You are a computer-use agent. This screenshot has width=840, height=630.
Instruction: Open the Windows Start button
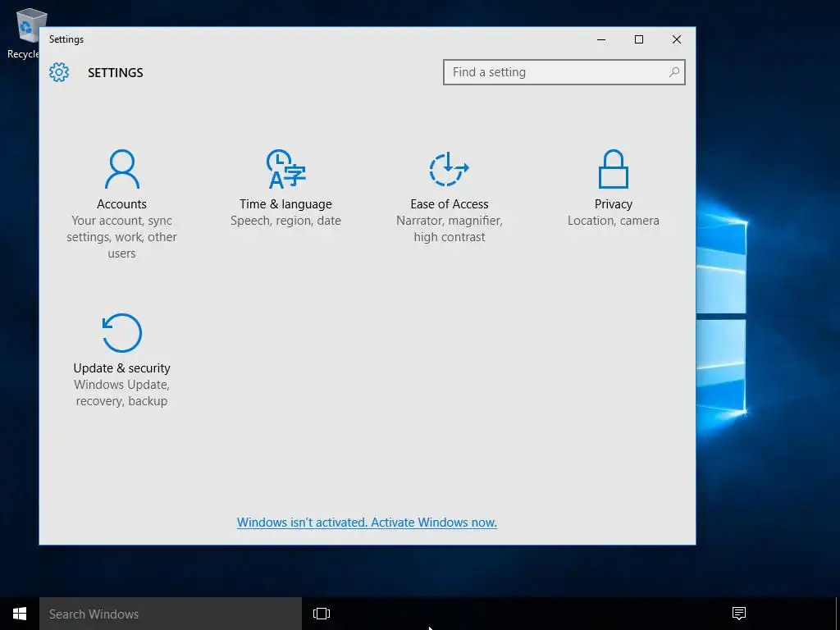[x=20, y=614]
